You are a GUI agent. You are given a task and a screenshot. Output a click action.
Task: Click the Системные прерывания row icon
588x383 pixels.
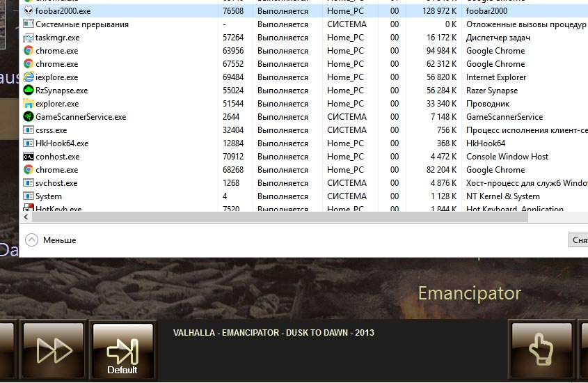click(29, 24)
